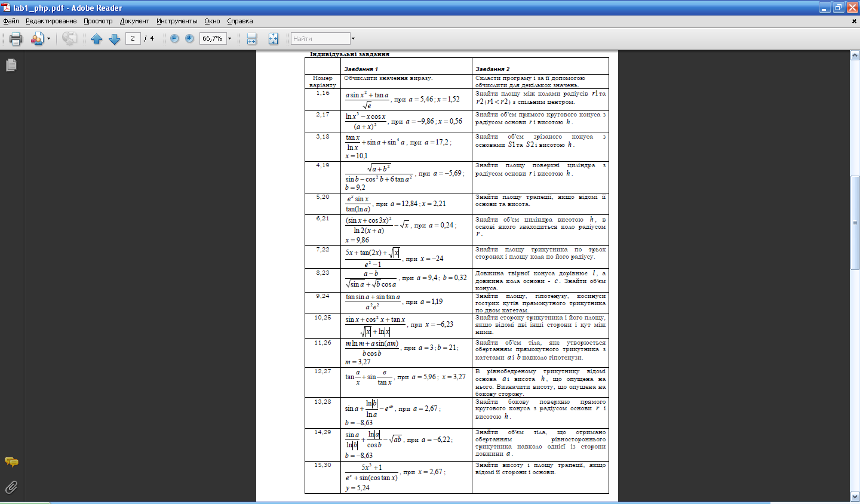The image size is (860, 504).
Task: Open the Pages panel in the sidebar
Action: [x=11, y=65]
